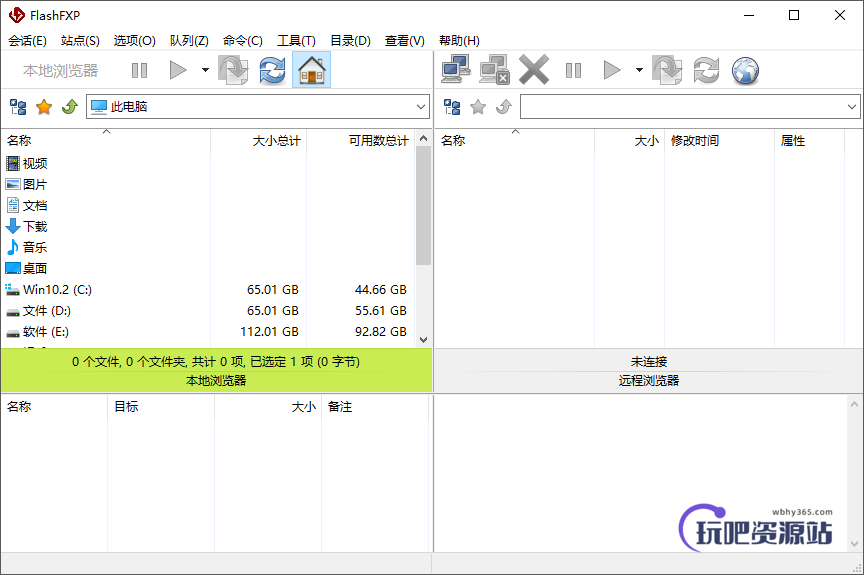Image resolution: width=864 pixels, height=575 pixels.
Task: Open the 命令(C) menu
Action: pos(242,41)
